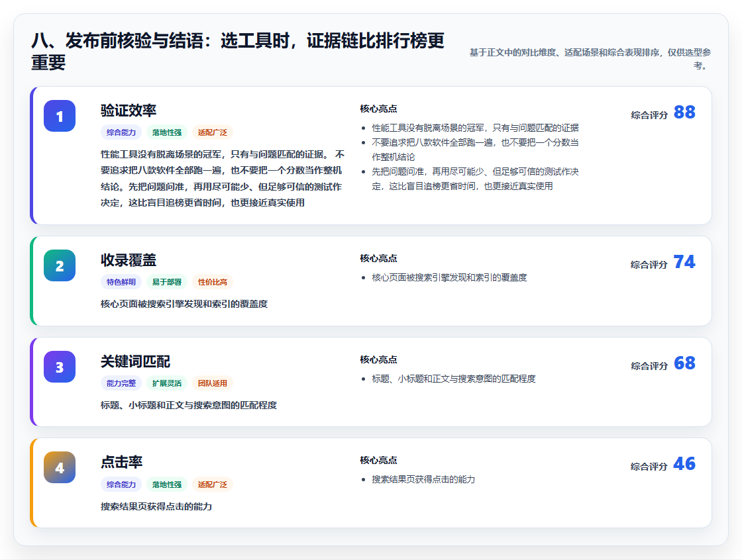Click bullet 先把问题问准
The width and height of the screenshot is (742, 560).
click(475, 179)
